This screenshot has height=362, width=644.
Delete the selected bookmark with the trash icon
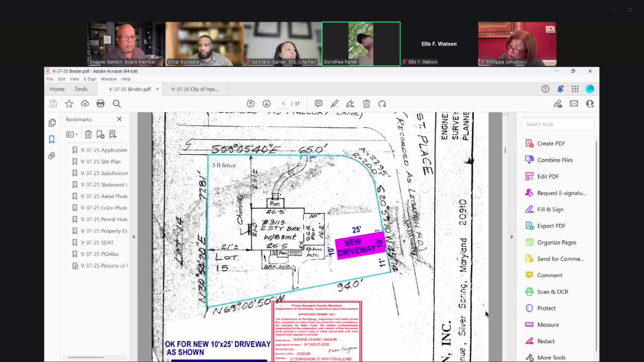point(88,134)
